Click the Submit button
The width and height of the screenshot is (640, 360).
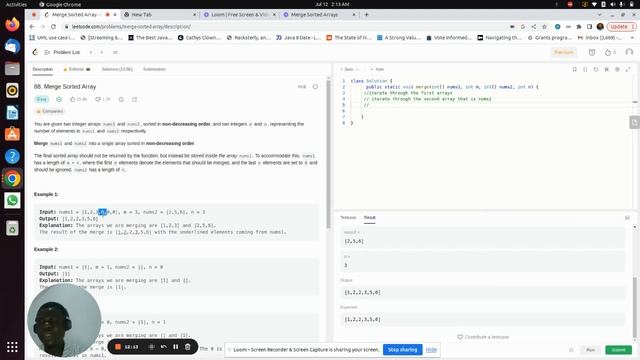tap(618, 350)
